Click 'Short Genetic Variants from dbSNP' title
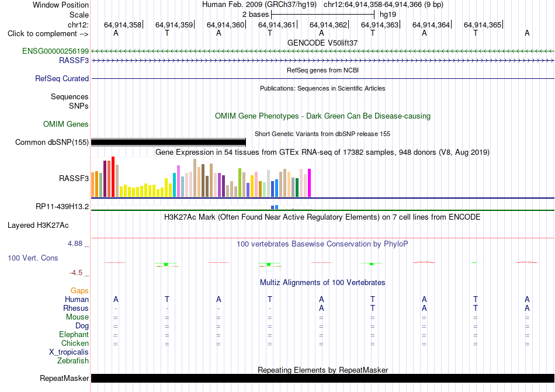This screenshot has height=392, width=555. [322, 134]
